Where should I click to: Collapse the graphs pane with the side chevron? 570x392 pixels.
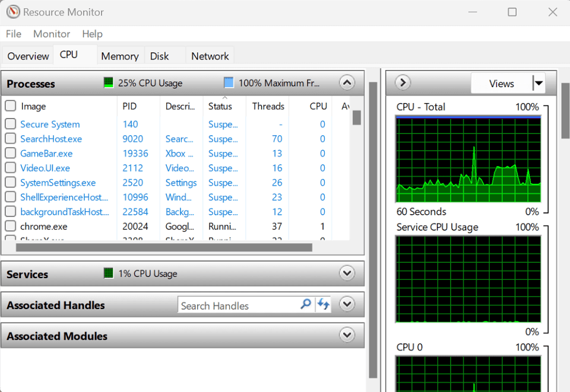402,83
